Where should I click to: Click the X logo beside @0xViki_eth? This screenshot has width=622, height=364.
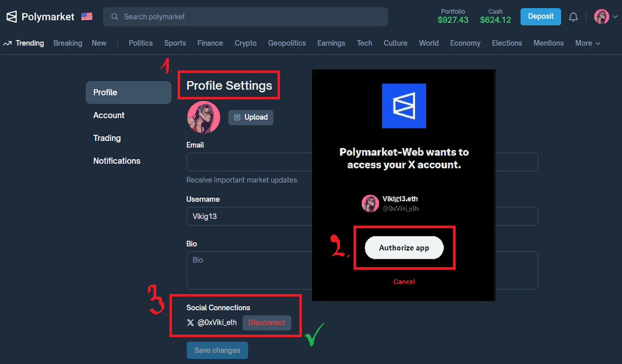190,323
